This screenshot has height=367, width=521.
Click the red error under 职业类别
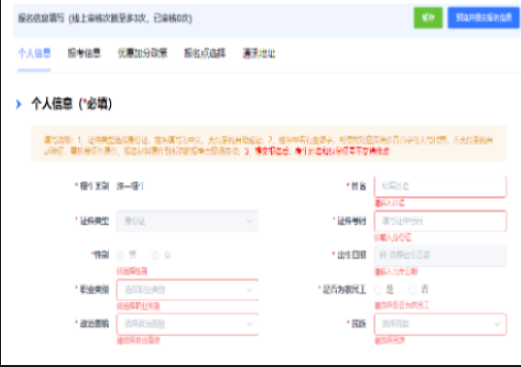coord(138,306)
